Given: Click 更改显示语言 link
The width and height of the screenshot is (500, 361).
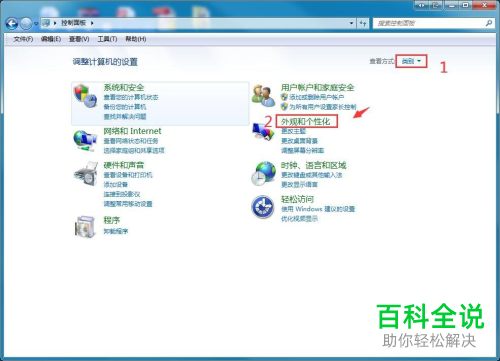Looking at the screenshot, I should pyautogui.click(x=299, y=185).
